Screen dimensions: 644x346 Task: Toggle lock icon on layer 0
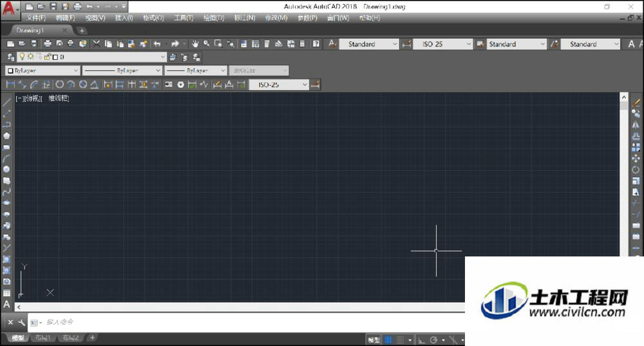point(47,57)
